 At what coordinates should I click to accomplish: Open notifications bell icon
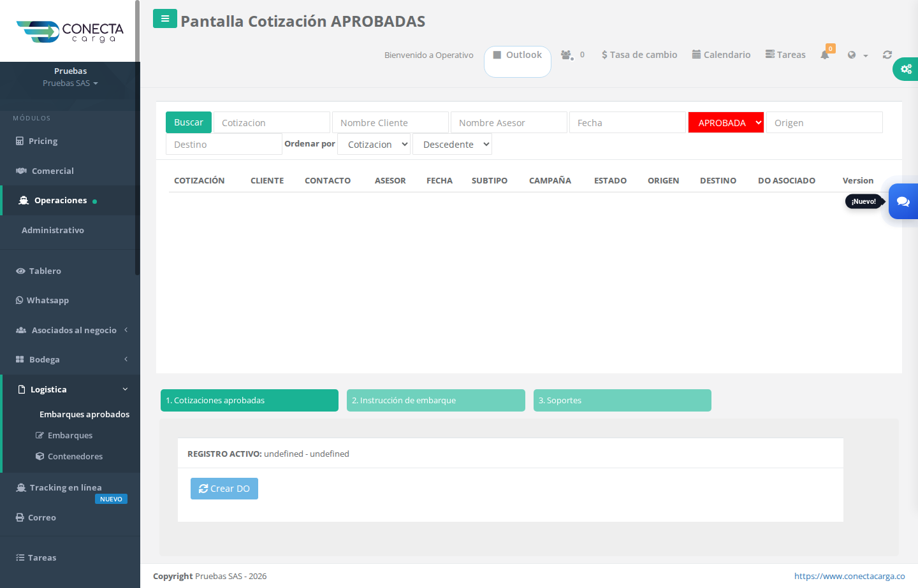click(825, 55)
